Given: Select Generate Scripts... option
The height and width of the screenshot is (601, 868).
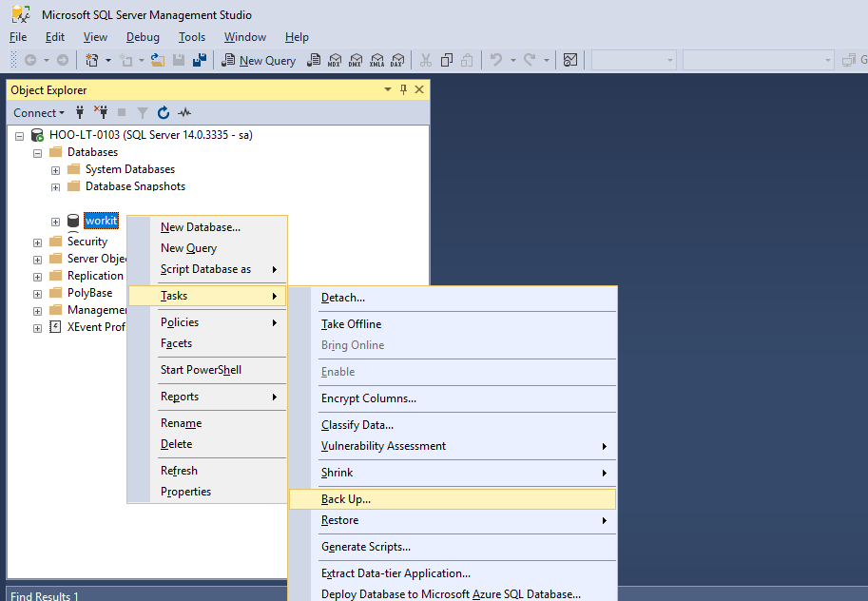Looking at the screenshot, I should [453, 547].
